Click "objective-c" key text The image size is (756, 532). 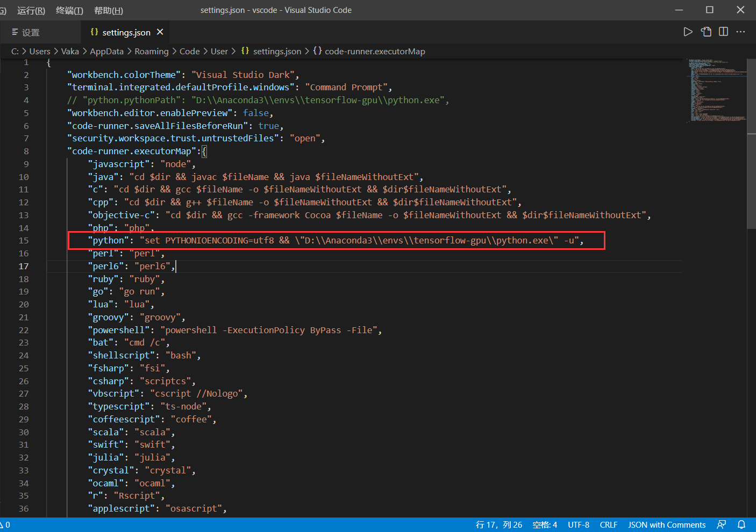coord(122,215)
